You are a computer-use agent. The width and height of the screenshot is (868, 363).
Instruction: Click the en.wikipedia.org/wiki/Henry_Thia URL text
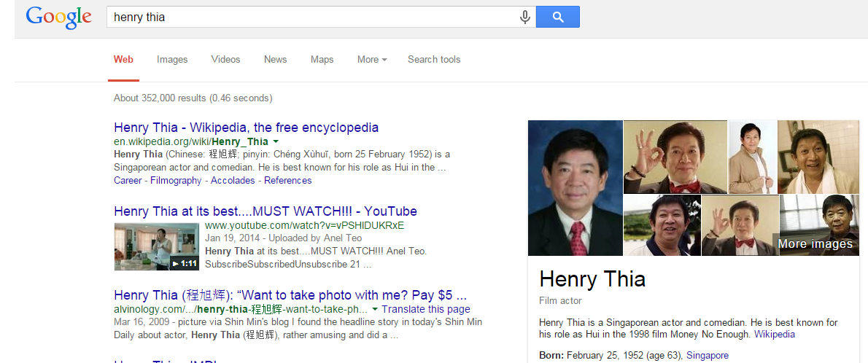click(191, 141)
